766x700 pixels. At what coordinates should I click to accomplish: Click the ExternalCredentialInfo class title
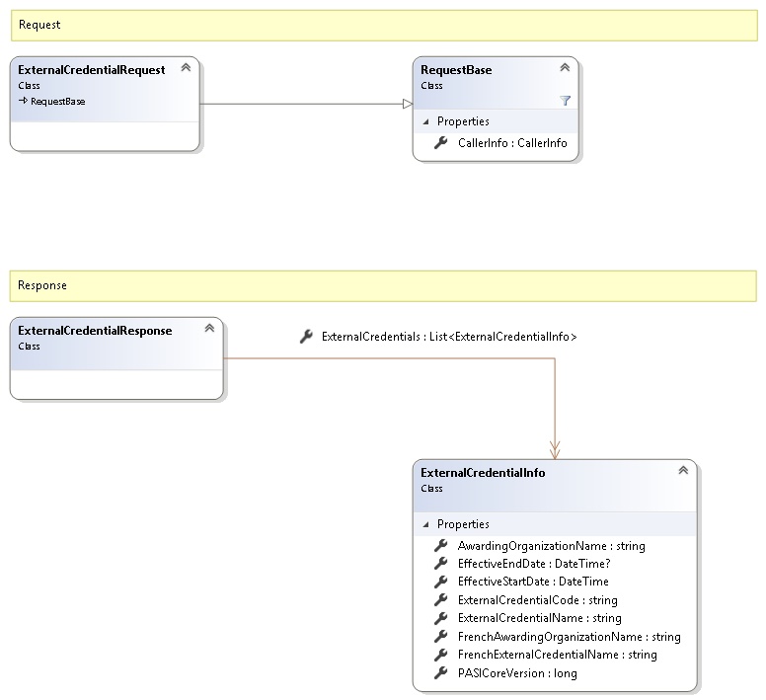[x=483, y=473]
